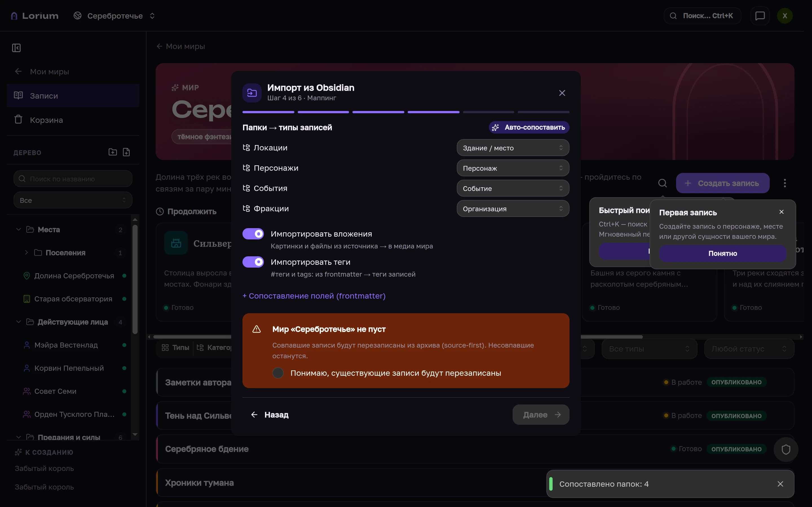Open the chat messages icon in top bar

tap(760, 16)
